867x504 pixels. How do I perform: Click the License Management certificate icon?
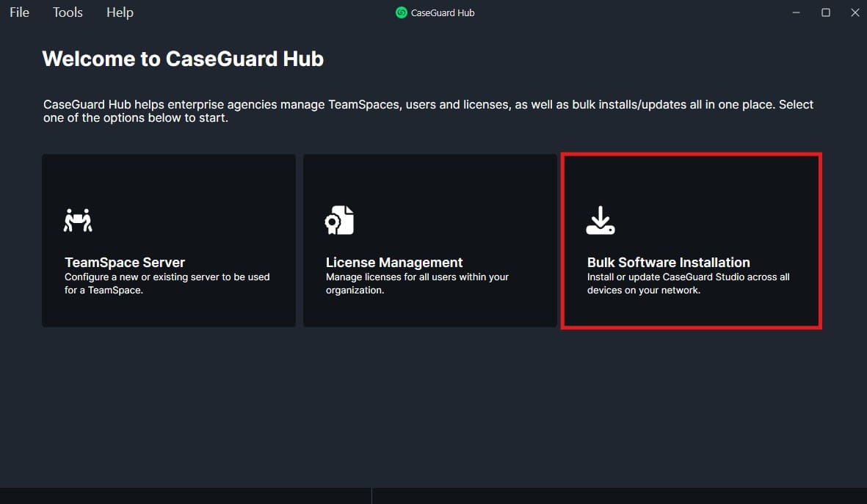[x=340, y=220]
